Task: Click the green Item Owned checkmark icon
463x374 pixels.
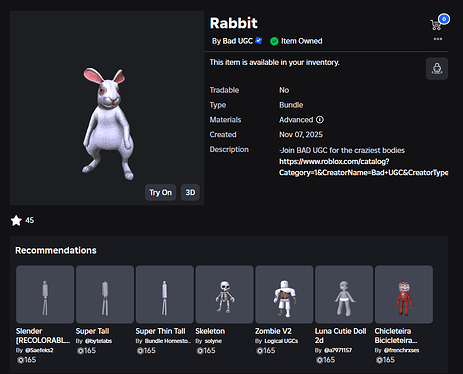Action: [x=274, y=41]
